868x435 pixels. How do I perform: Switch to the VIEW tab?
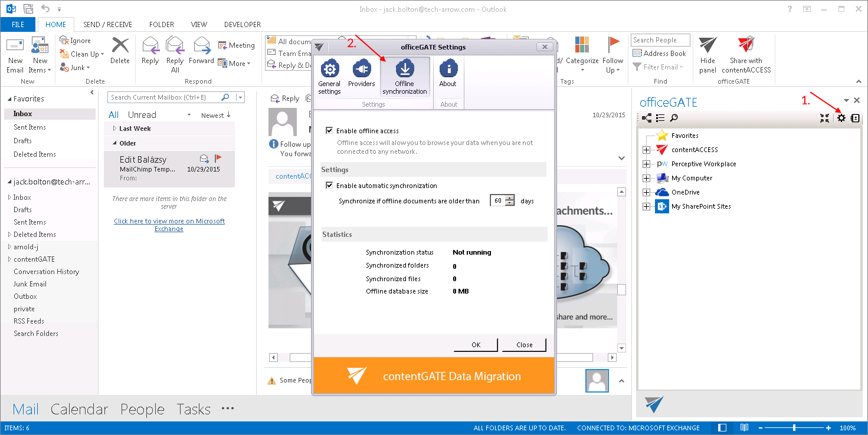[199, 25]
